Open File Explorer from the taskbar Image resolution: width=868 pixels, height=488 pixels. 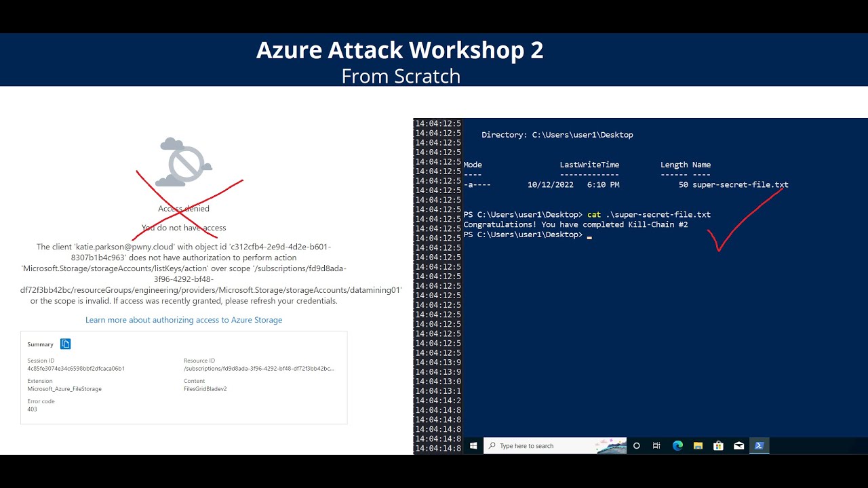tap(698, 446)
